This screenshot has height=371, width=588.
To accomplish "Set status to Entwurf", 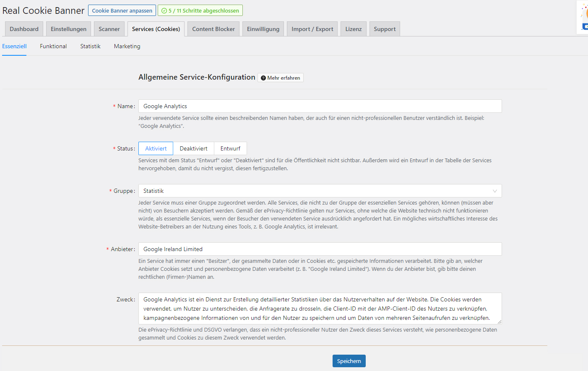I will point(230,148).
